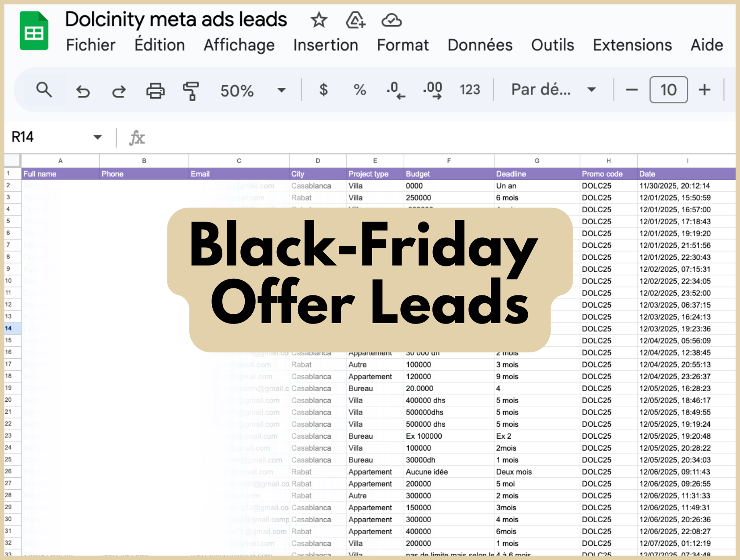Apply percent format to cell
The image size is (740, 560).
[x=359, y=90]
